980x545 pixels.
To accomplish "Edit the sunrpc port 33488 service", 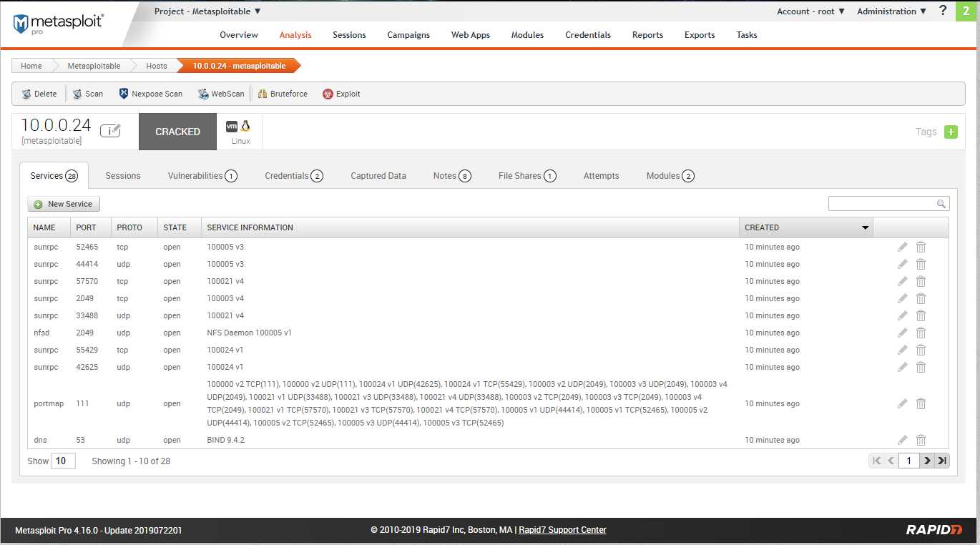I will tap(902, 315).
